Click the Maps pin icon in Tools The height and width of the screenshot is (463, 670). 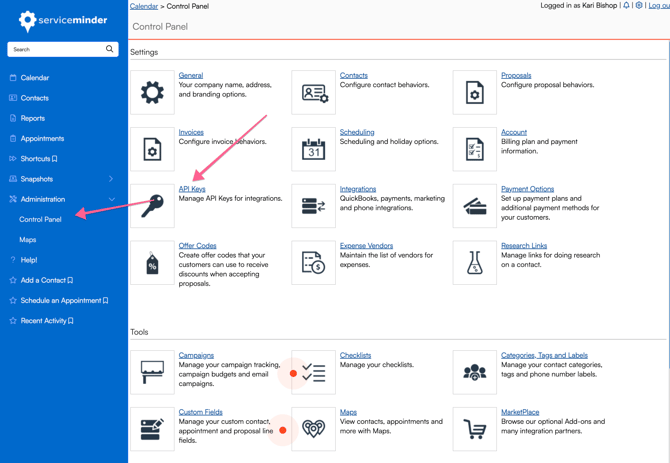pos(314,429)
